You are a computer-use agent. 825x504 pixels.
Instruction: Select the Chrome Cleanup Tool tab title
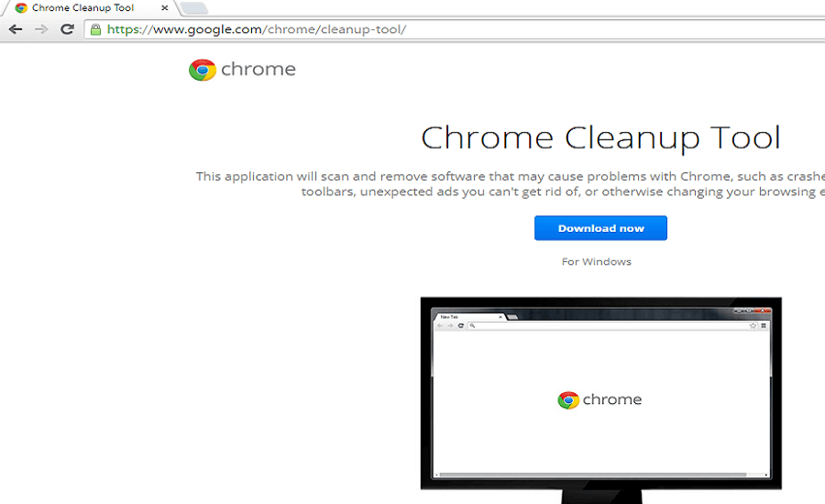pyautogui.click(x=82, y=8)
